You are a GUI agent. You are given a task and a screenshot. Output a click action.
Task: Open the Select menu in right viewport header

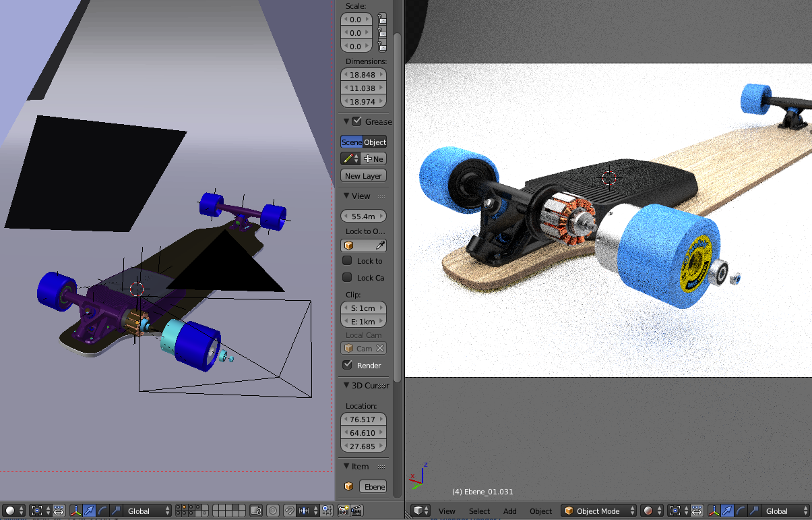click(x=479, y=511)
